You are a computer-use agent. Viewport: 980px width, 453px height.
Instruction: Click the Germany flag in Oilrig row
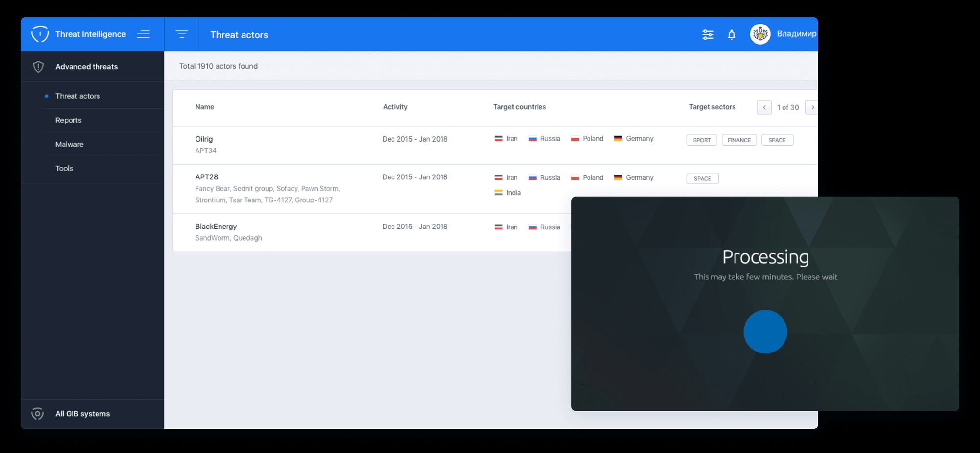618,139
